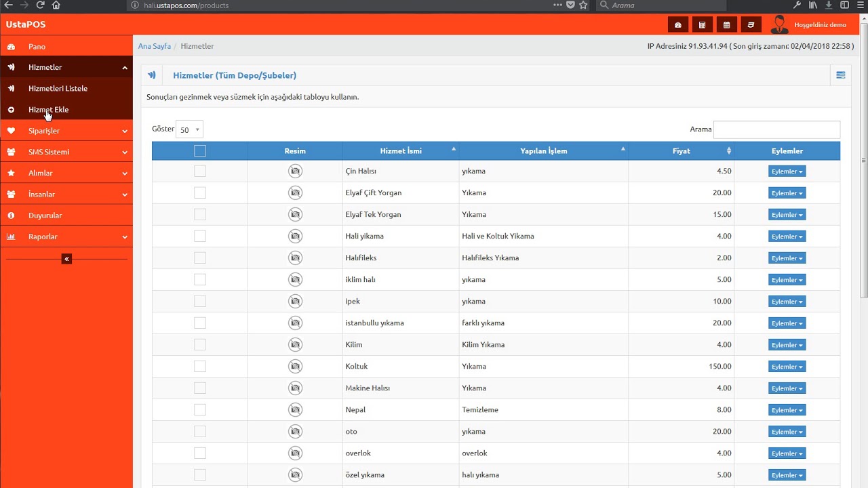Collapse the Hizmetler sidebar menu

pyautogui.click(x=66, y=67)
